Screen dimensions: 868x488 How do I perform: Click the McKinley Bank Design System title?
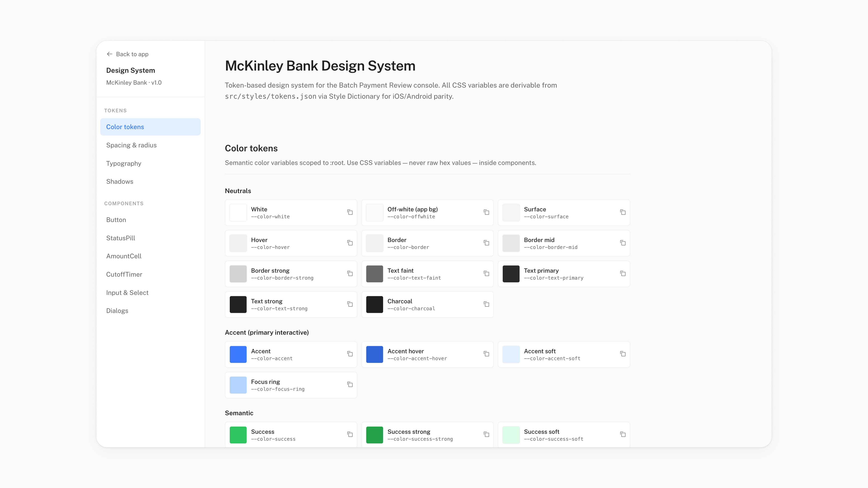(320, 66)
